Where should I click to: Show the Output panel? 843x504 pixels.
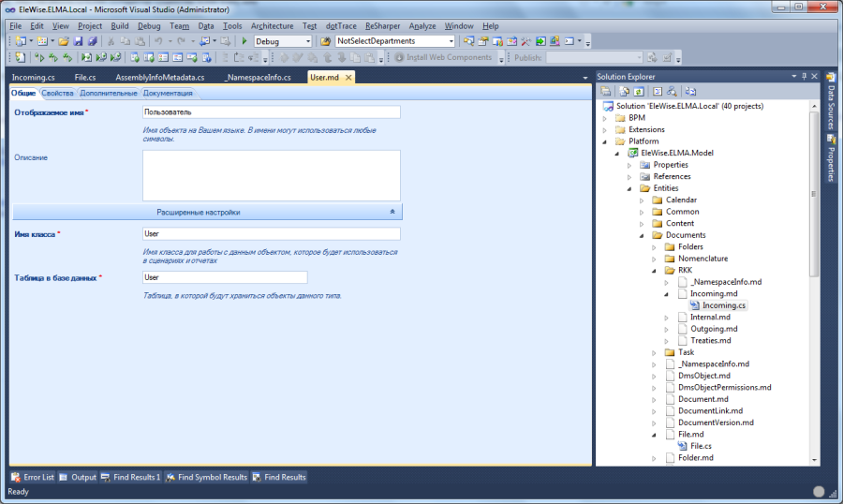click(x=78, y=477)
